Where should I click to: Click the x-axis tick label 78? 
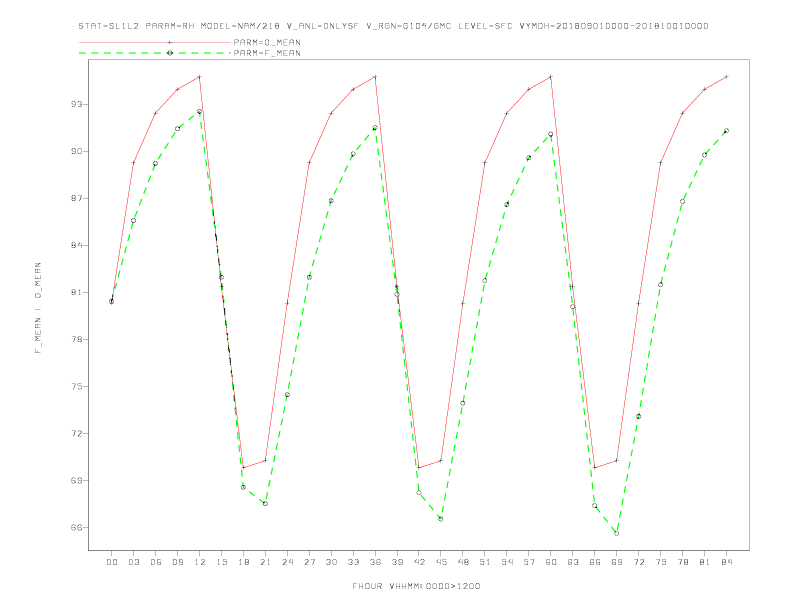point(683,562)
